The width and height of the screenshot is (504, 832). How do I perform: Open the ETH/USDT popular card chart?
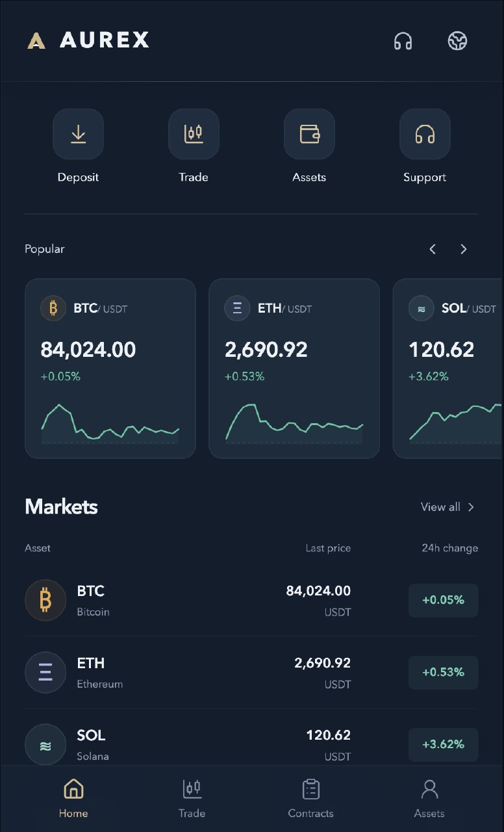click(x=294, y=423)
